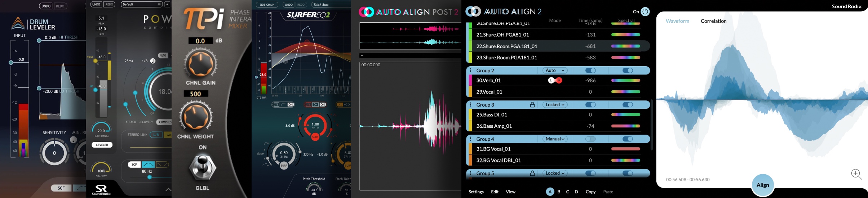
Task: Click Drum Leveler HI THRESH slider handle
Action: 39,41
